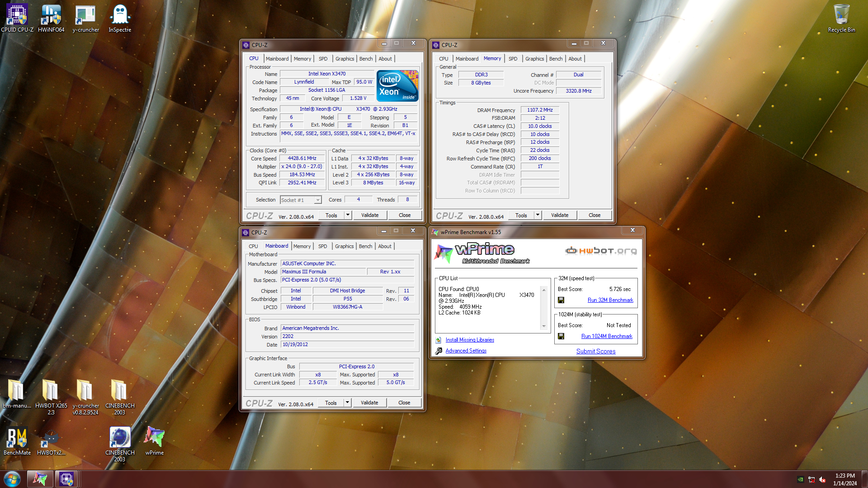Click Close in the Memory tab window
The height and width of the screenshot is (488, 868).
click(594, 215)
